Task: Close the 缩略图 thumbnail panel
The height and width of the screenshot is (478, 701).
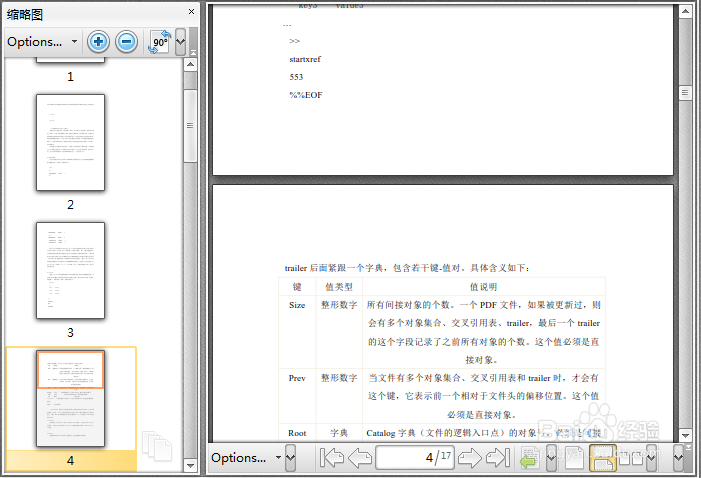Action: [x=191, y=12]
